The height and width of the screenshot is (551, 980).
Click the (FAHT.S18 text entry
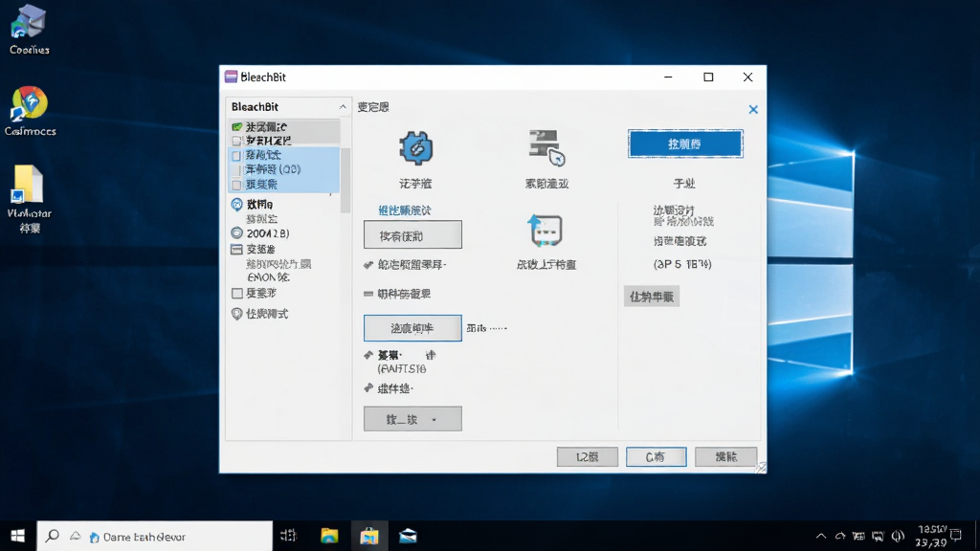402,369
